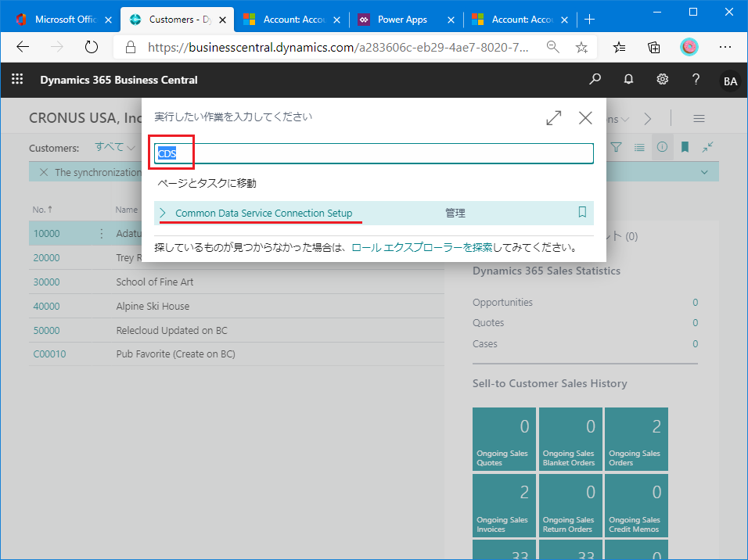
Task: Click the Business Central search magnifier icon
Action: click(x=595, y=79)
